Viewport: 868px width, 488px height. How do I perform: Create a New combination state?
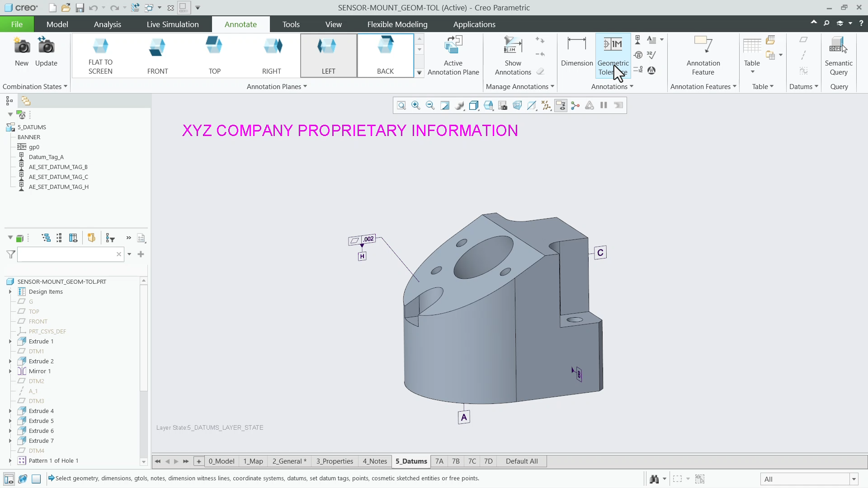pyautogui.click(x=21, y=52)
